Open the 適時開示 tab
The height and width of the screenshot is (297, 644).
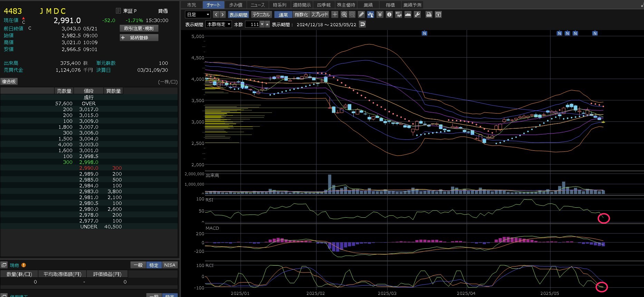point(302,5)
